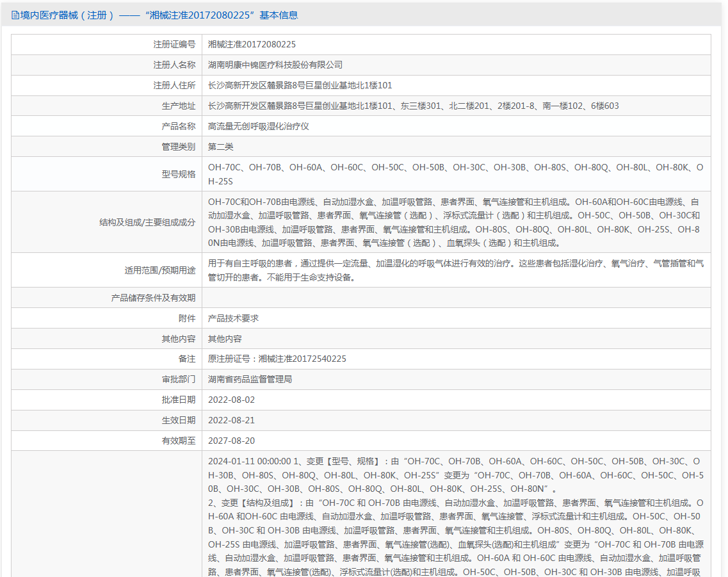Click the label 产品名称

click(x=179, y=126)
